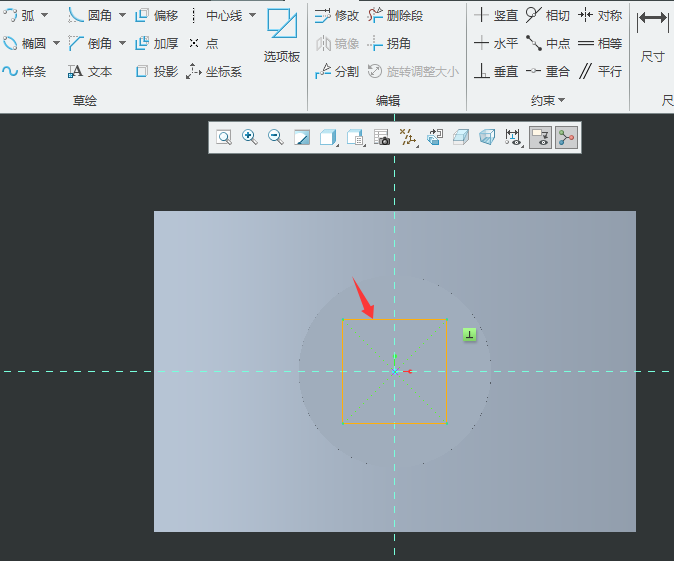
Task: Apply the 竖直 (vertical) constraint
Action: (x=496, y=15)
